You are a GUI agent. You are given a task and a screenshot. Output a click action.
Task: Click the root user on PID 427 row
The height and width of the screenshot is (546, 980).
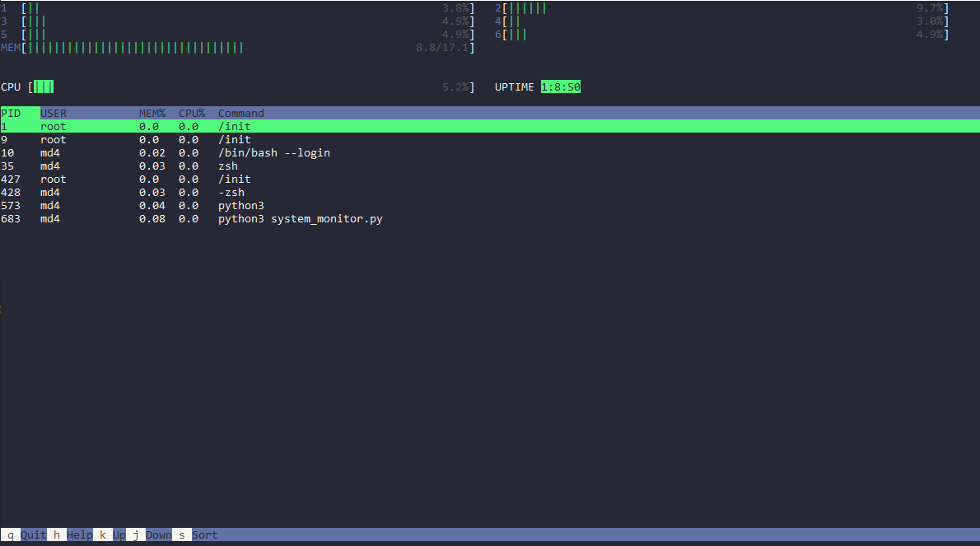[x=54, y=179]
